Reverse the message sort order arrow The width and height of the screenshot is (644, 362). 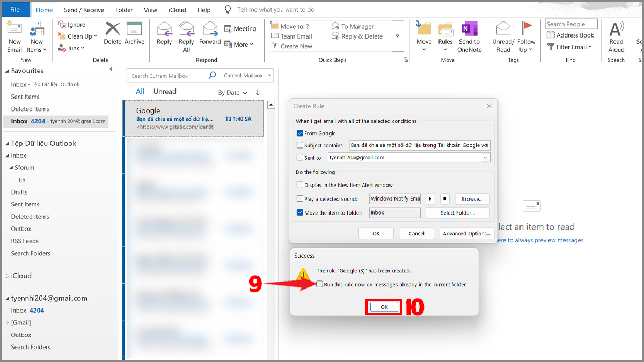click(258, 92)
